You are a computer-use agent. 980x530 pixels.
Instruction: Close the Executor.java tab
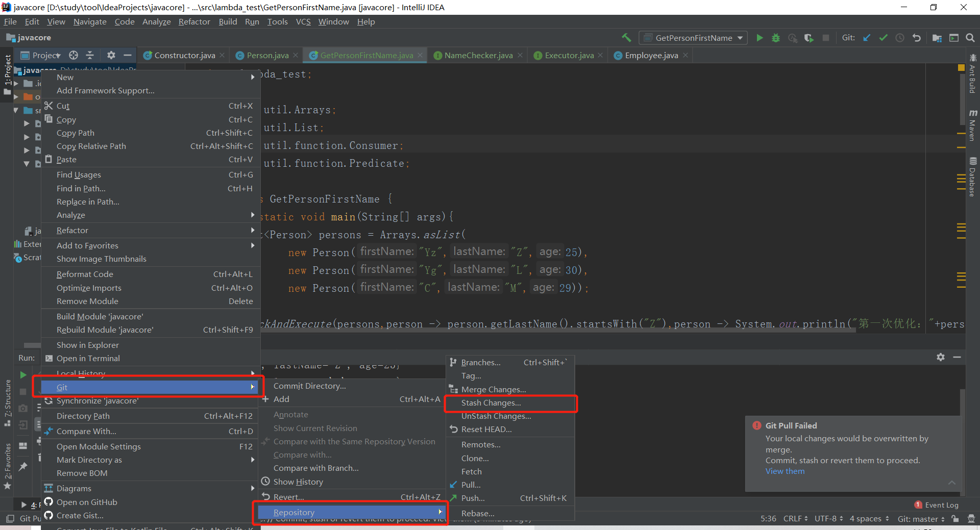(601, 55)
